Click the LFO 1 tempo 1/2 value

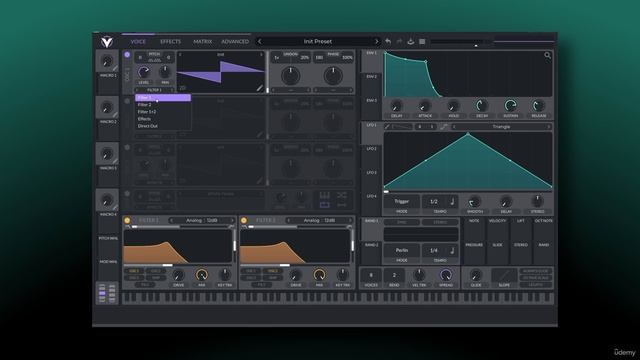click(x=433, y=202)
